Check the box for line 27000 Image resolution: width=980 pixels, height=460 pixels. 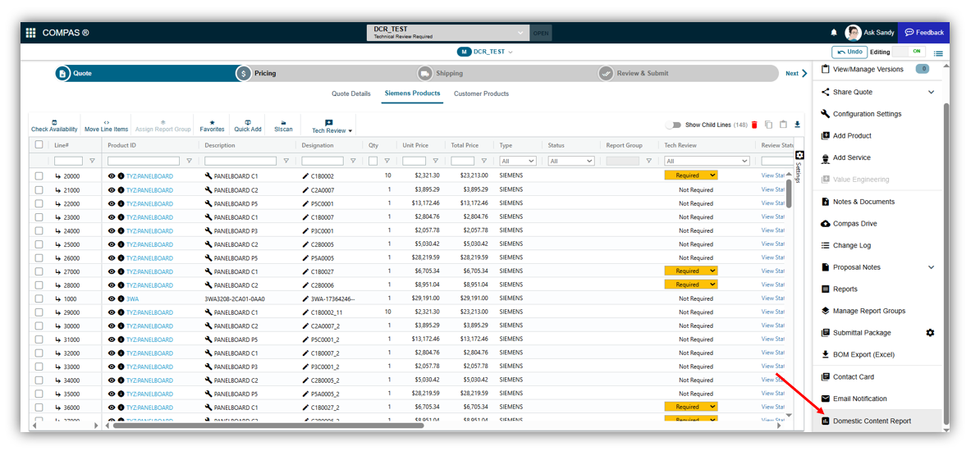[x=39, y=271]
